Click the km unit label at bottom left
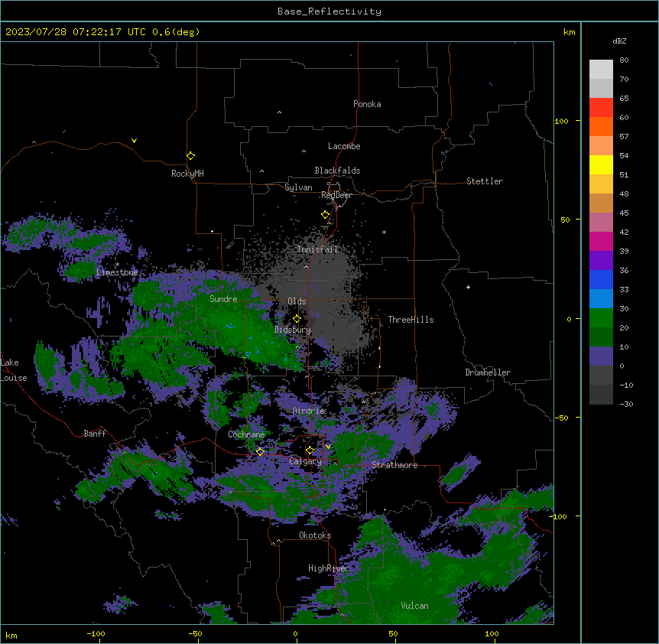Image resolution: width=659 pixels, height=644 pixels. click(x=11, y=635)
